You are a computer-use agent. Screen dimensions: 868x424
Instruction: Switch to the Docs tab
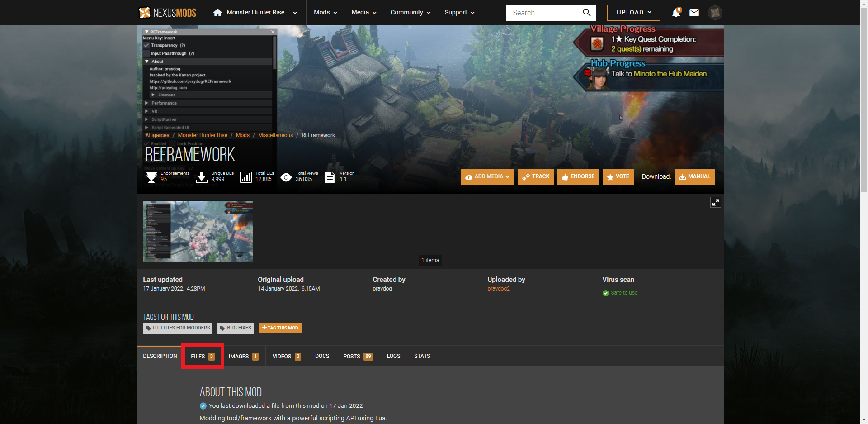pos(322,356)
